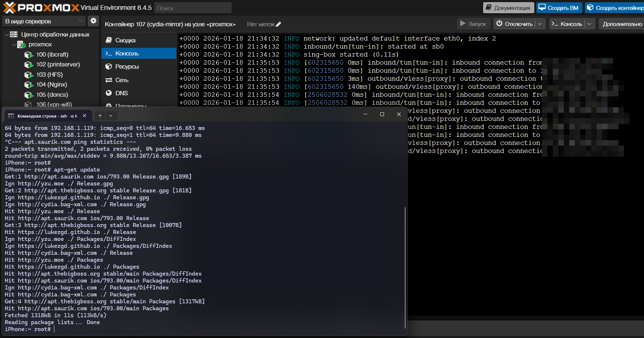Open container 104 (Nginx)
This screenshot has width=644, height=338.
click(51, 84)
